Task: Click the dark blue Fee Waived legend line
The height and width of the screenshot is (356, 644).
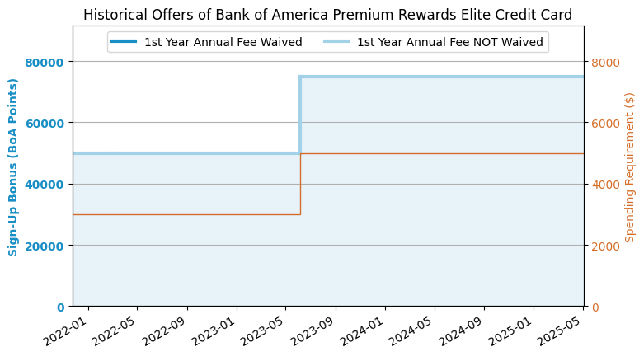Action: point(123,42)
